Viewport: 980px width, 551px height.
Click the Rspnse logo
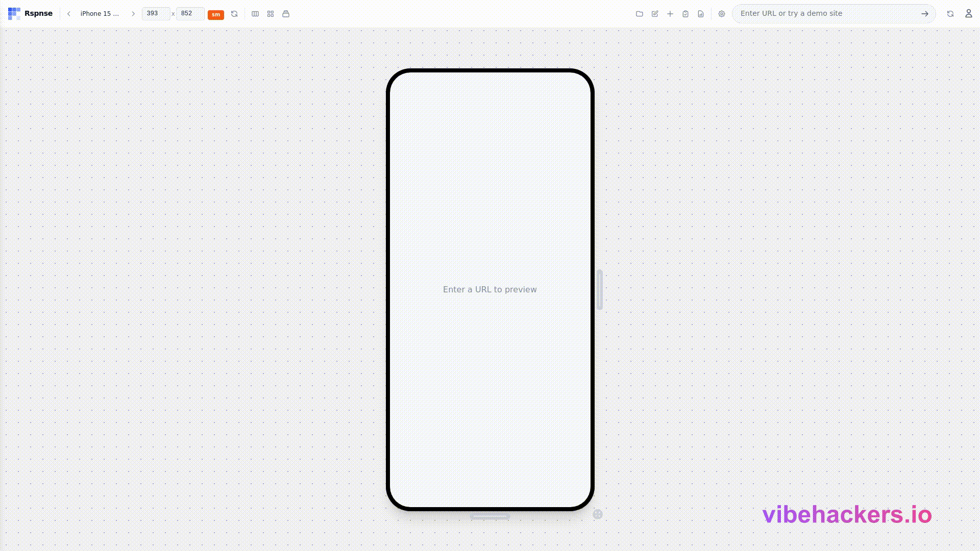[30, 14]
